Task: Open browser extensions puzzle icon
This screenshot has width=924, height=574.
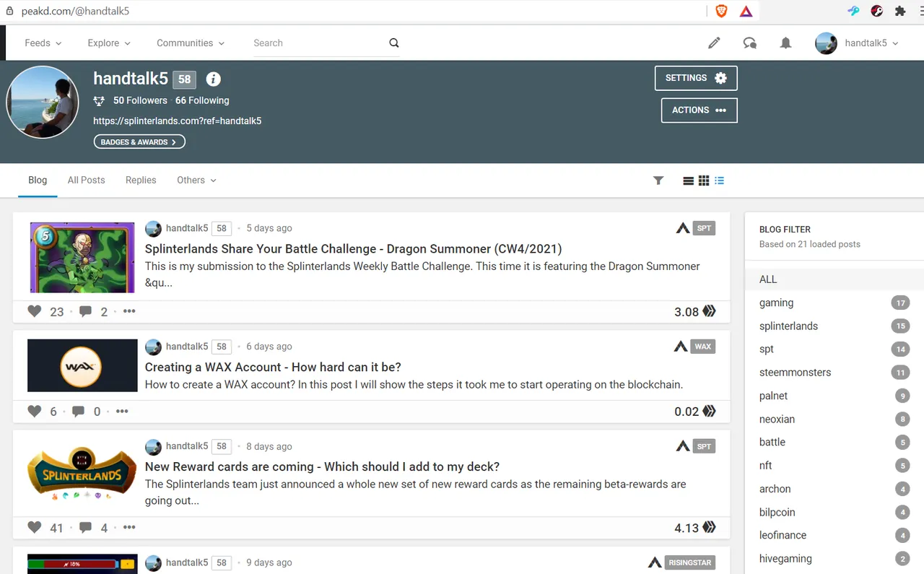Action: tap(900, 11)
